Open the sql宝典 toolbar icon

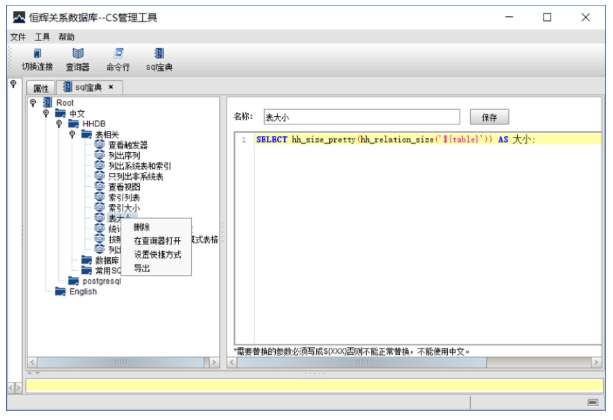(x=159, y=53)
